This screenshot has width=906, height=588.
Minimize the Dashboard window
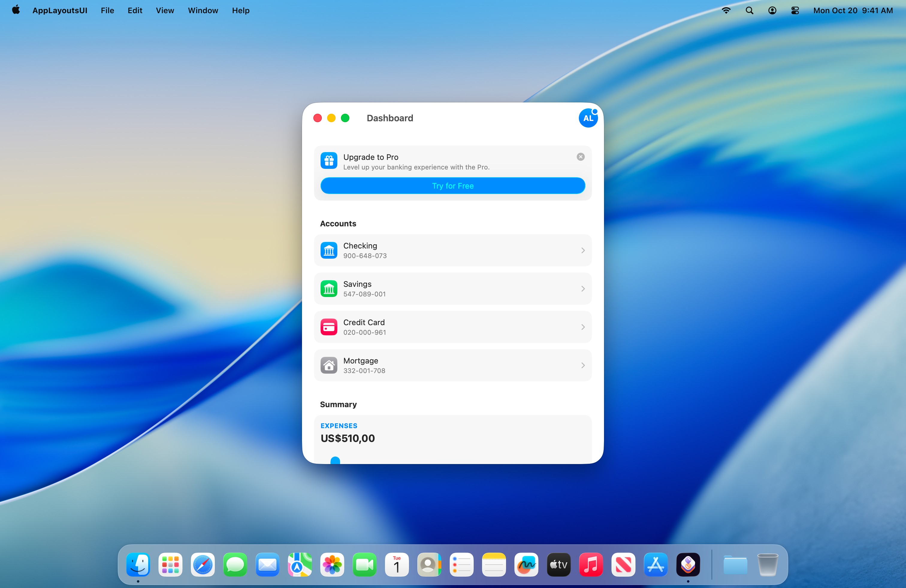click(331, 118)
